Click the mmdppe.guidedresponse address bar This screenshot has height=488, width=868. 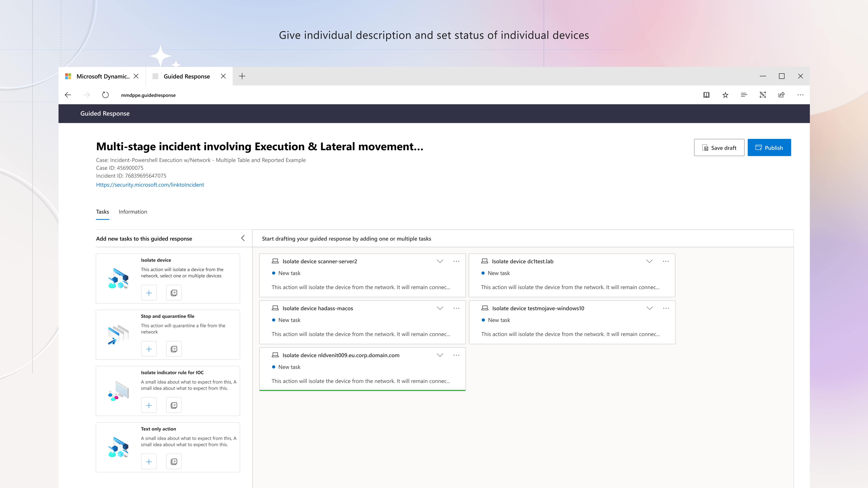148,95
